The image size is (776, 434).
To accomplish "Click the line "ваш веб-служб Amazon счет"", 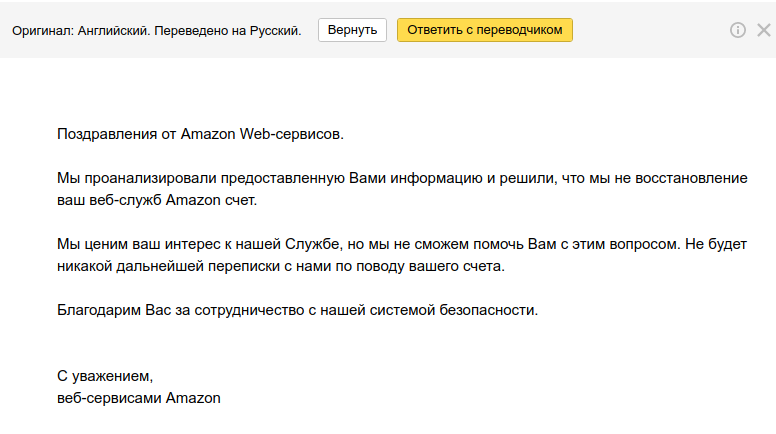I will pyautogui.click(x=157, y=200).
